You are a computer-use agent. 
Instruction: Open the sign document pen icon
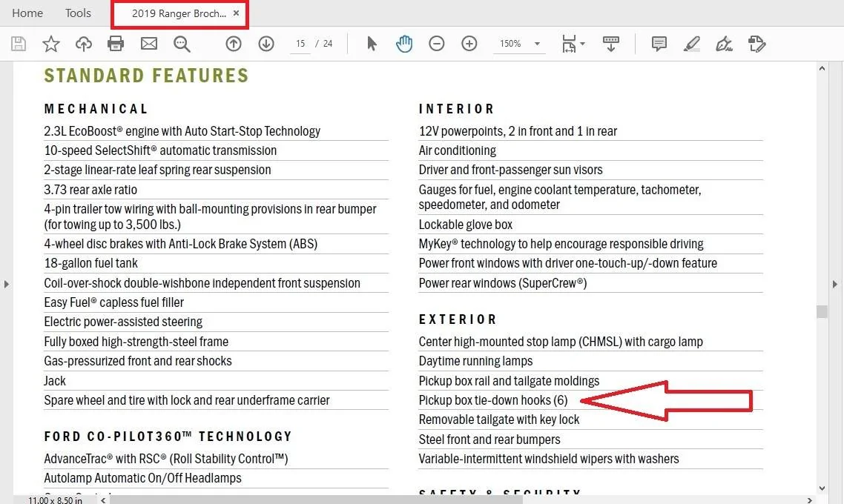click(724, 44)
